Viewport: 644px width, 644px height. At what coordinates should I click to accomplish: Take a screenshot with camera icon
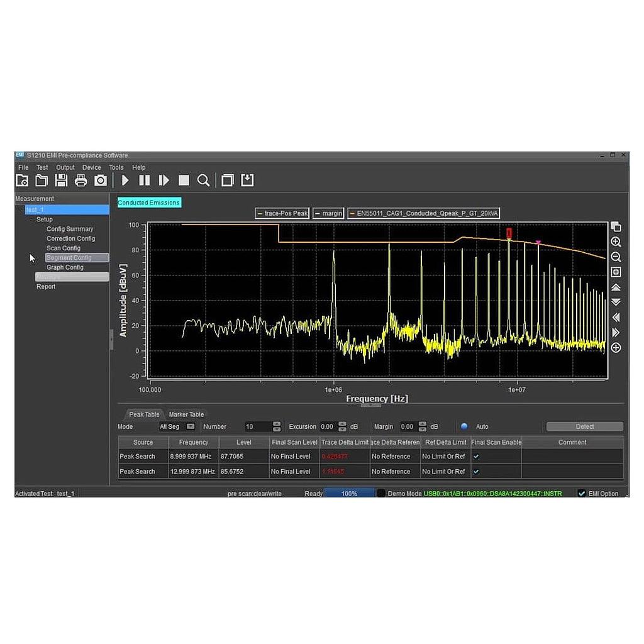click(100, 180)
